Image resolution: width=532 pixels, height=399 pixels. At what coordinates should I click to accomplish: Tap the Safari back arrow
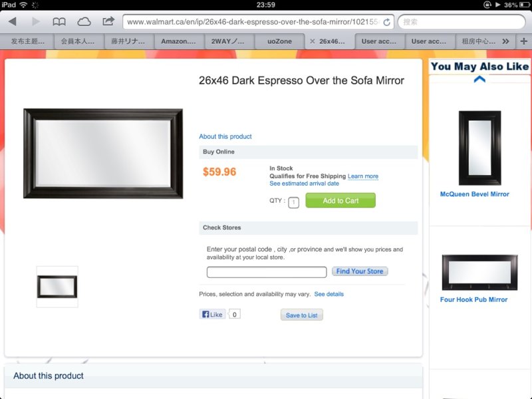click(13, 22)
